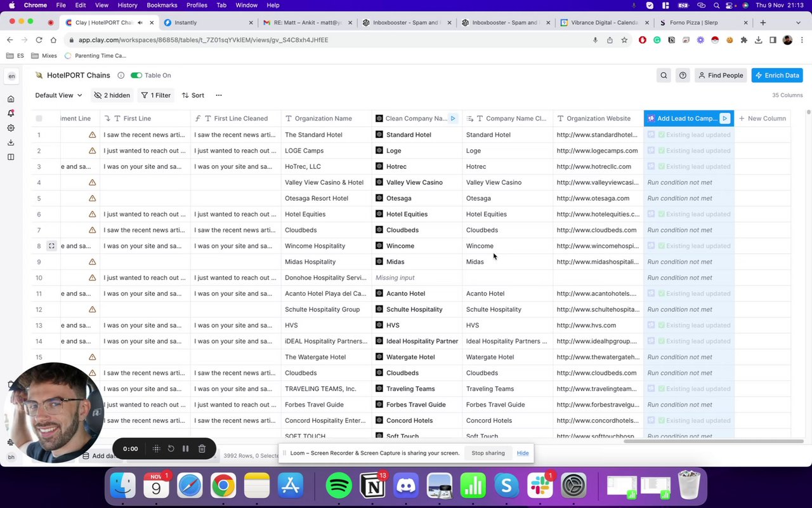Restart the Loom recording
The height and width of the screenshot is (508, 812).
click(171, 448)
